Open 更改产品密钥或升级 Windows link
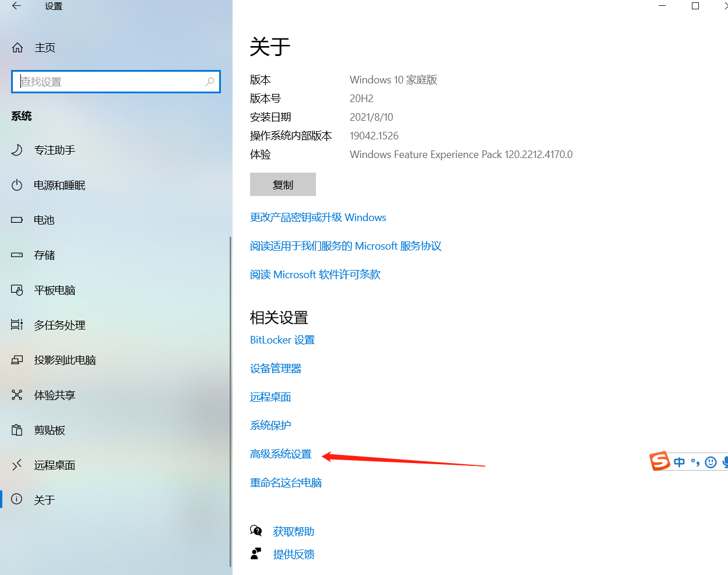Image resolution: width=728 pixels, height=575 pixels. tap(318, 217)
